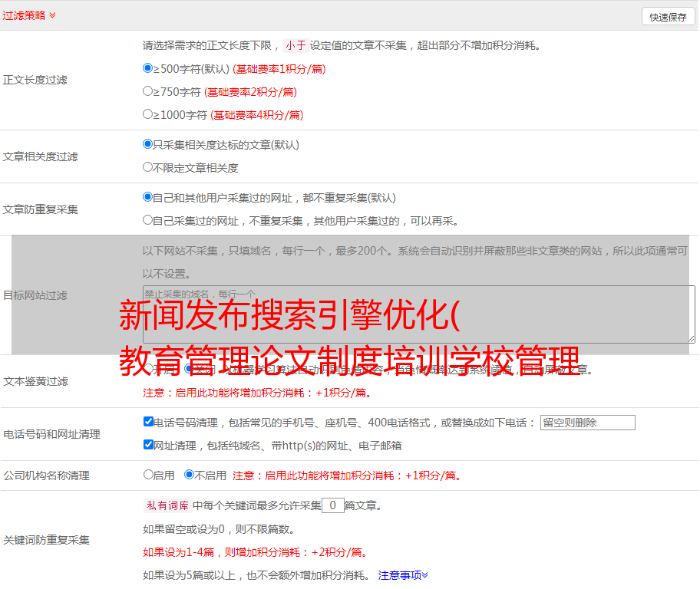Viewport: 700px width, 589px height.
Task: Select 不启用 for 公司机构名称清理
Action: pyautogui.click(x=189, y=475)
